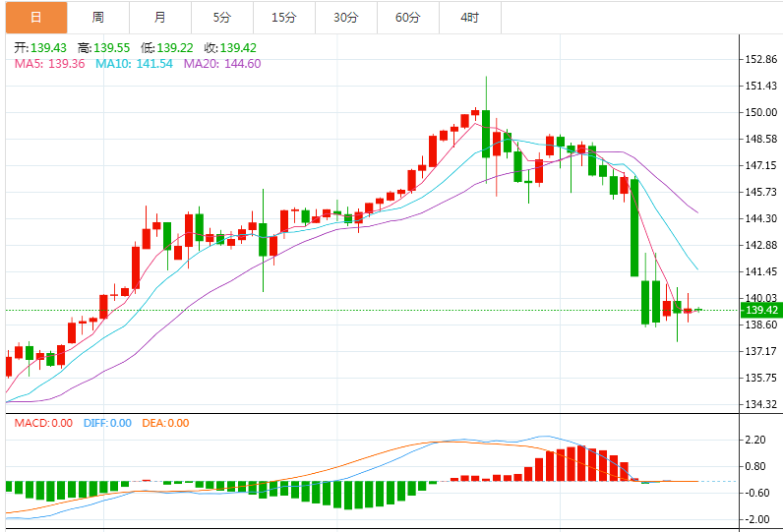Click the 高:139.55 high value
The height and width of the screenshot is (532, 783).
click(x=104, y=48)
